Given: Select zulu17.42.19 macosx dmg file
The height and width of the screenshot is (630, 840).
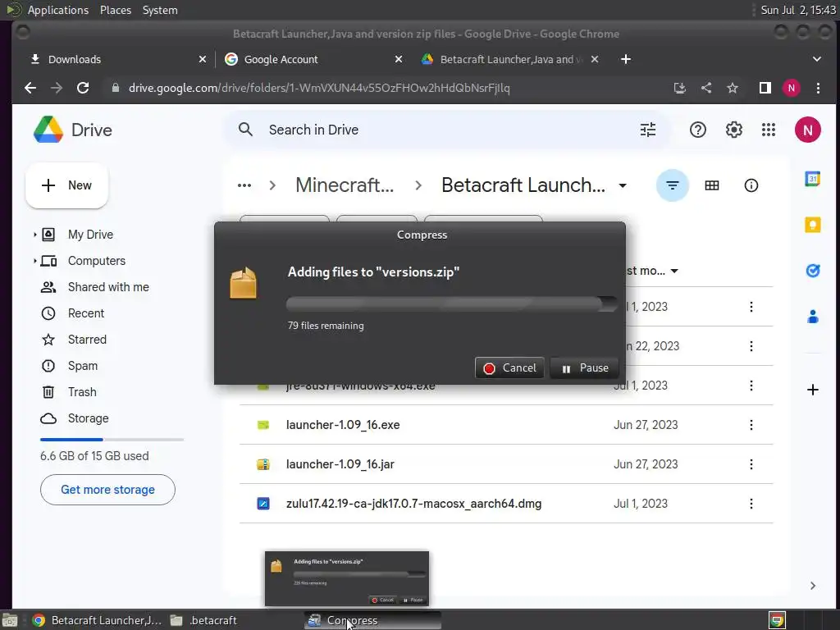Looking at the screenshot, I should 413,504.
